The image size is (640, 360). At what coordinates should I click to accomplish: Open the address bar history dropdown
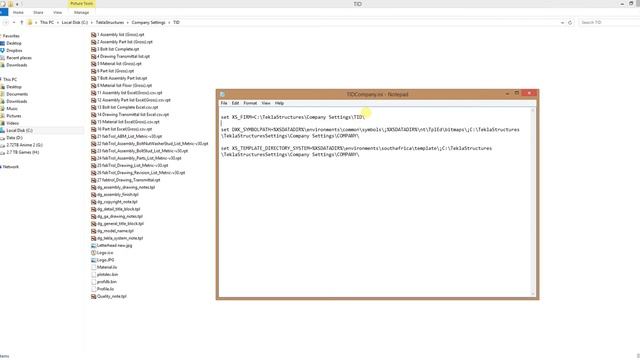coord(562,22)
